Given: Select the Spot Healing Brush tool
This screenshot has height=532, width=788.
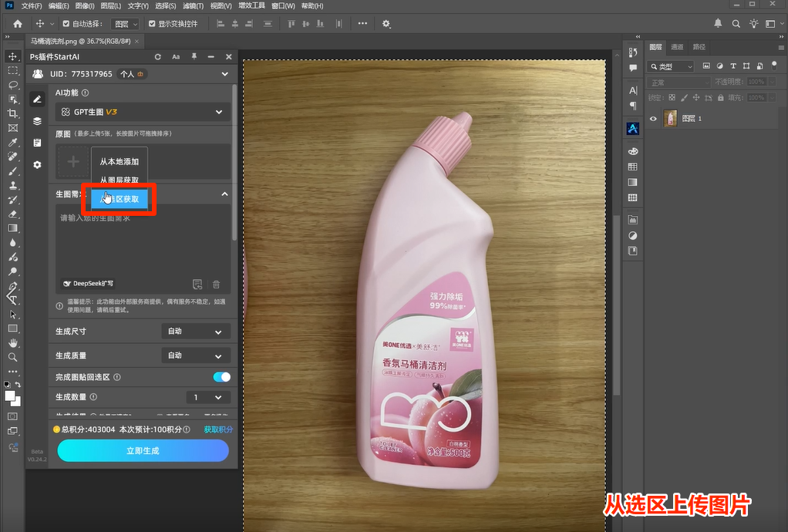Looking at the screenshot, I should (12, 157).
